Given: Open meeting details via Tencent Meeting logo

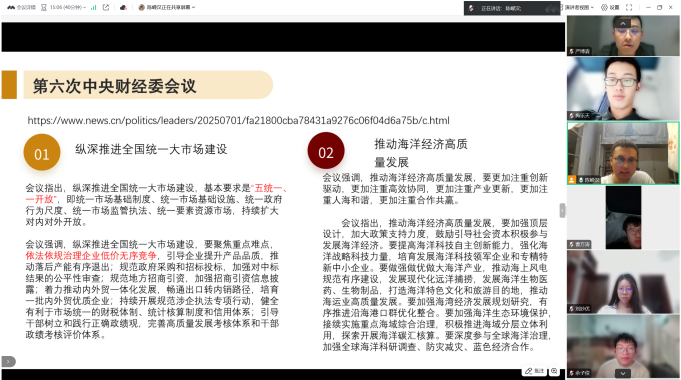Looking at the screenshot, I should click(x=21, y=7).
